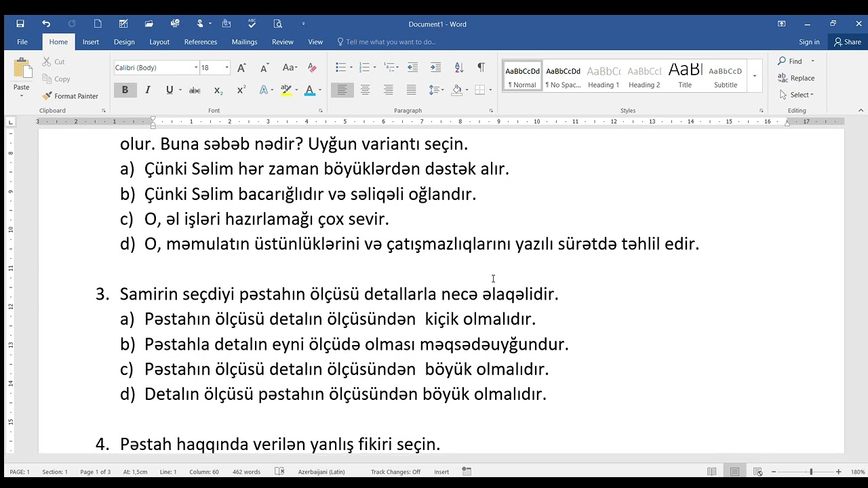Center align the text

click(x=365, y=90)
